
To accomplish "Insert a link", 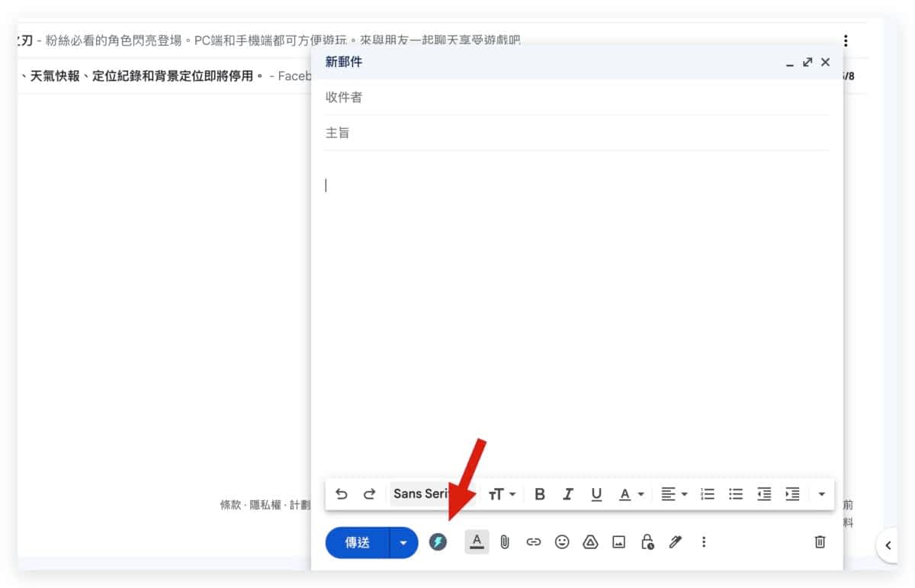I will [x=534, y=542].
